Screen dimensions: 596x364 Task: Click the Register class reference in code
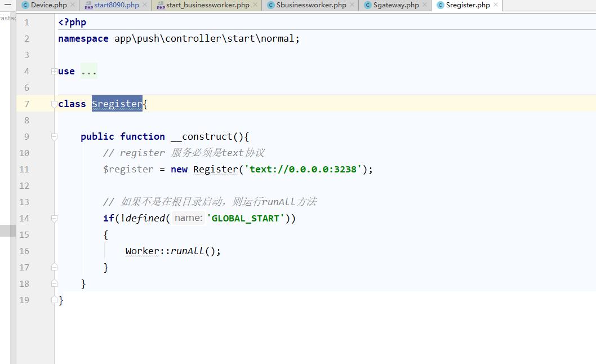216,169
